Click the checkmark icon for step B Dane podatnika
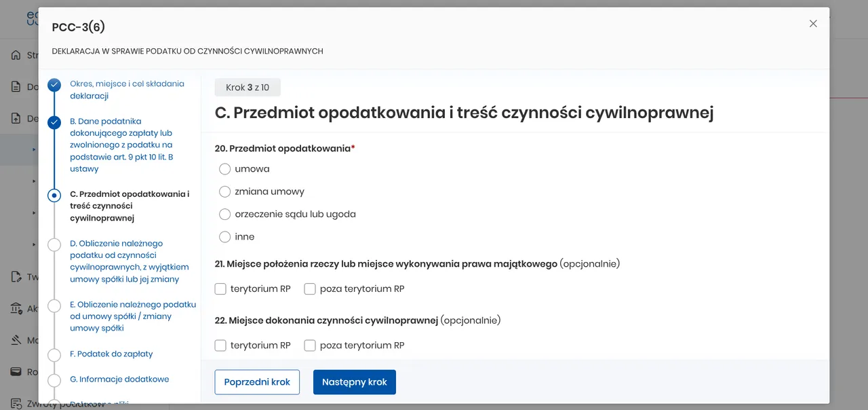This screenshot has width=868, height=410. click(x=54, y=122)
